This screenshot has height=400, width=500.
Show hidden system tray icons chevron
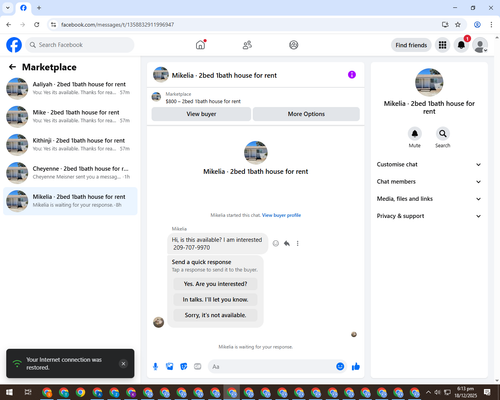(428, 392)
